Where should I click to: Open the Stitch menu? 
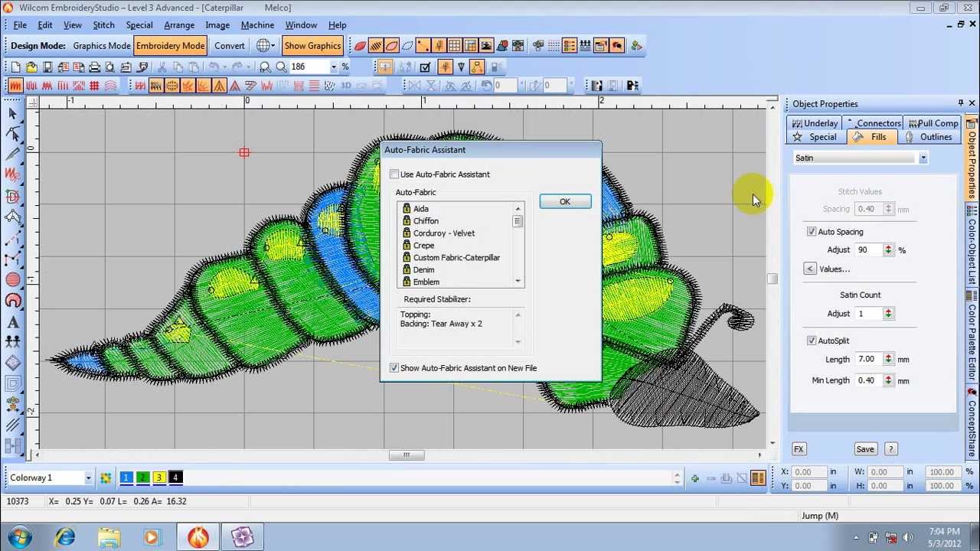pyautogui.click(x=103, y=25)
